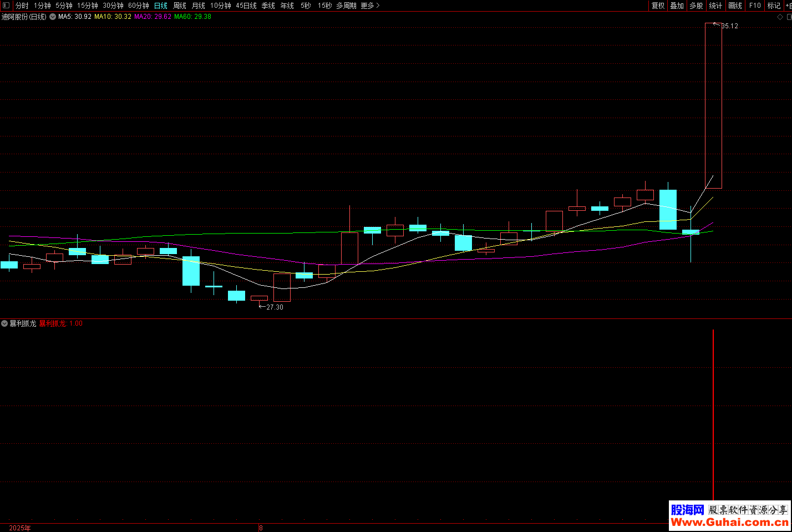This screenshot has height=532, width=792.
Task: Select the 45日线 period
Action: tap(246, 6)
